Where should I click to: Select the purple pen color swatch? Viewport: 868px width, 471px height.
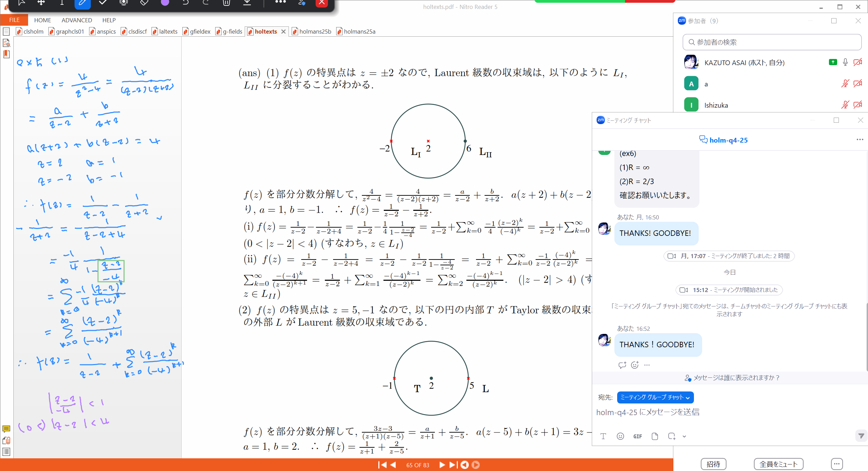pyautogui.click(x=165, y=3)
